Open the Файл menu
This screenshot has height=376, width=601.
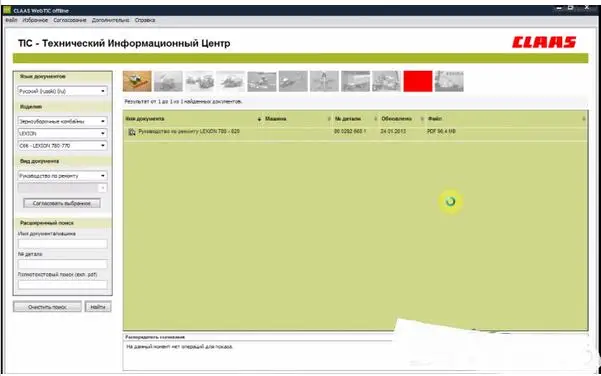11,20
